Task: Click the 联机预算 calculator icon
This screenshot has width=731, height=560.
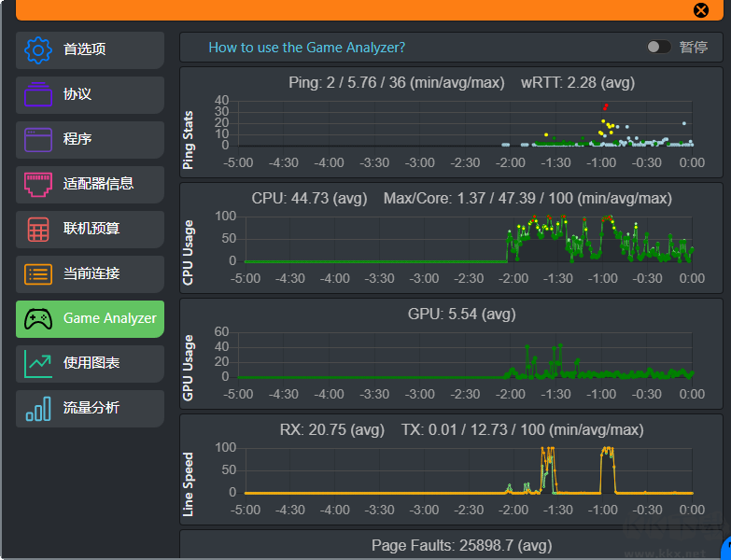Action: coord(38,229)
